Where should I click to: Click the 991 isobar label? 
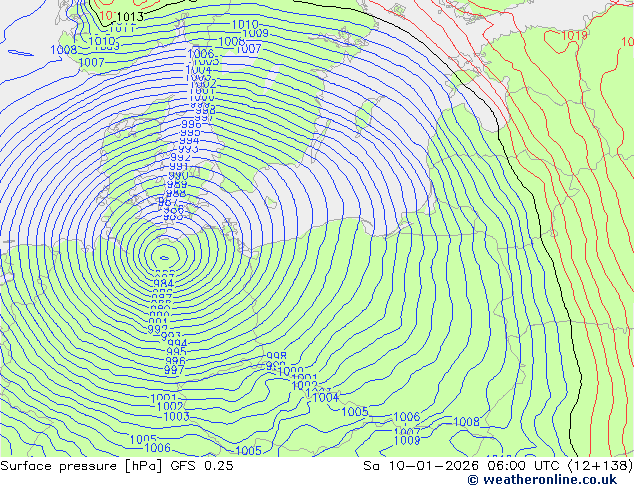tap(179, 167)
